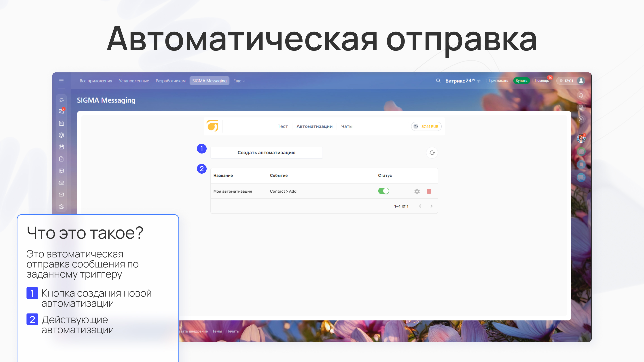Click the user profile avatar
Screen dimensions: 644x362
pos(581,81)
